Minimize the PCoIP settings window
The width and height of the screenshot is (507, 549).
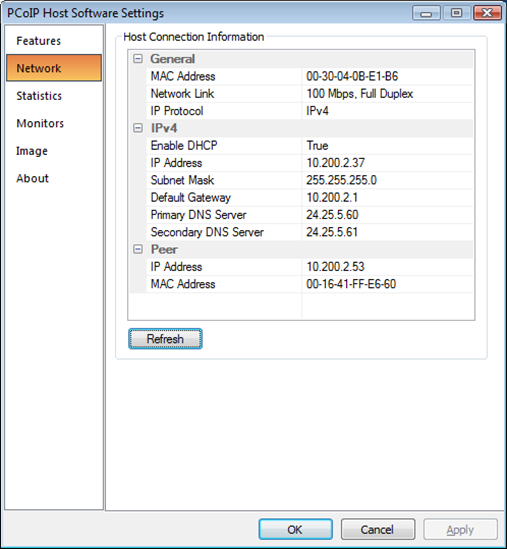pos(426,13)
